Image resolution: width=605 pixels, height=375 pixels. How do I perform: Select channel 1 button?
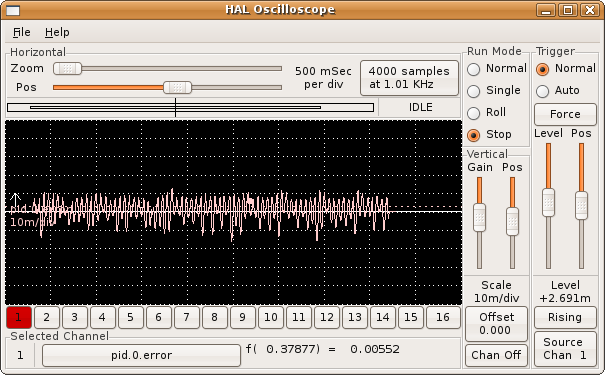pyautogui.click(x=18, y=318)
